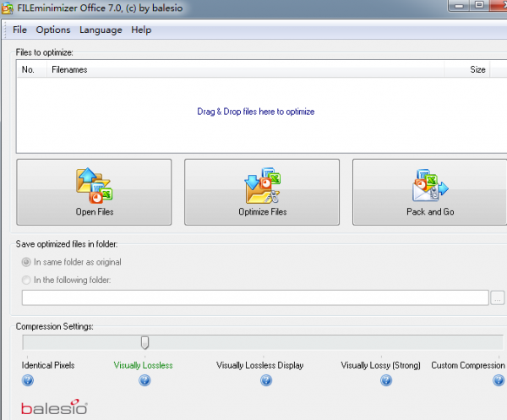
Task: Click the balesio logo
Action: tap(54, 407)
